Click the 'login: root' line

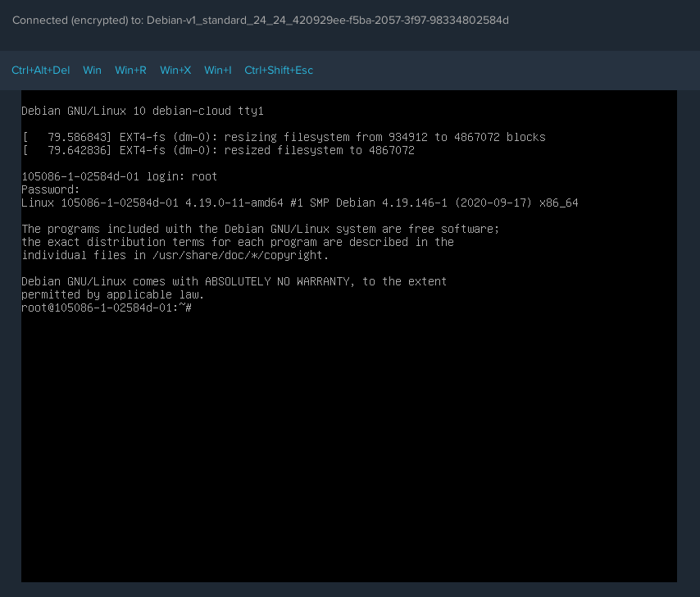click(119, 176)
